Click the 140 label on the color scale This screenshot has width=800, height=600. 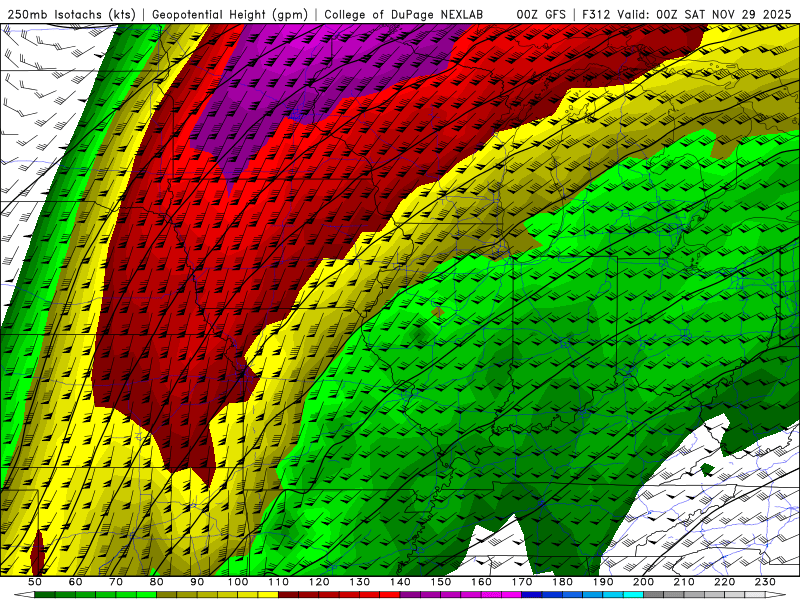pos(400,582)
